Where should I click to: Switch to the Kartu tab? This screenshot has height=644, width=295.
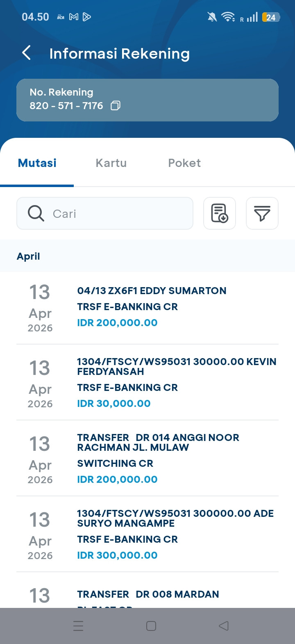tap(111, 163)
